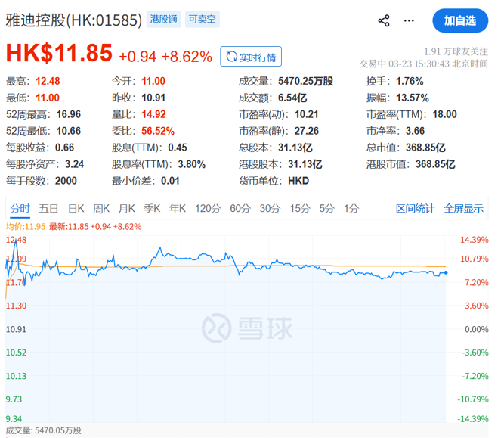
Task: Click the 港股通 tag
Action: (164, 20)
